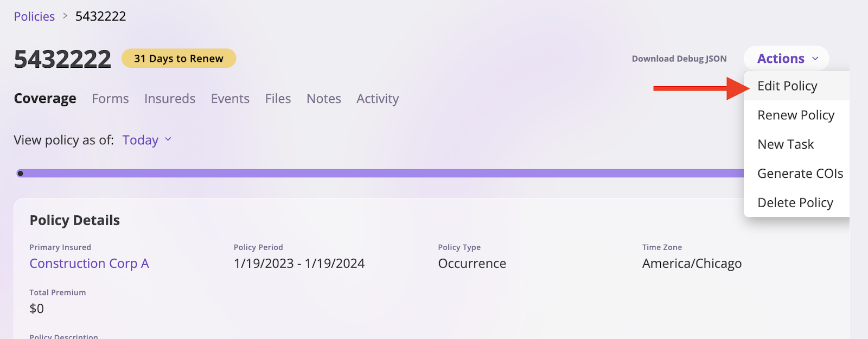
Task: Open the Forms tab
Action: (110, 99)
